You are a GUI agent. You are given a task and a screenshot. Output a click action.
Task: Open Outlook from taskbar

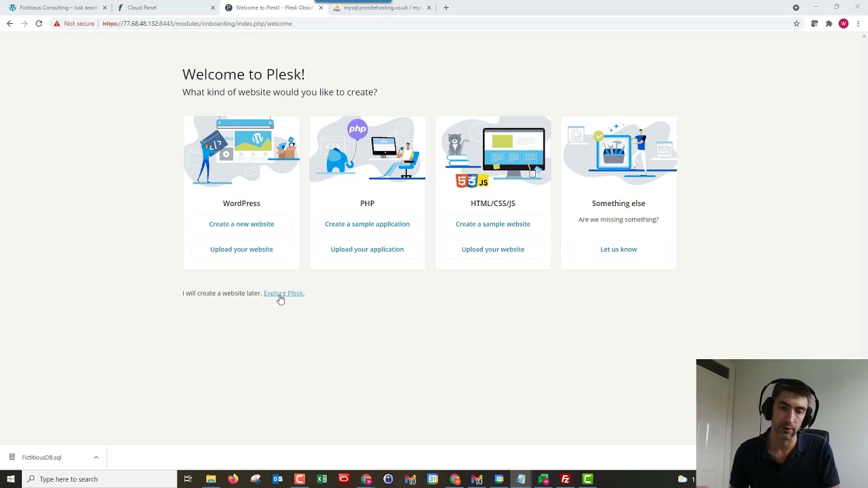[x=277, y=479]
